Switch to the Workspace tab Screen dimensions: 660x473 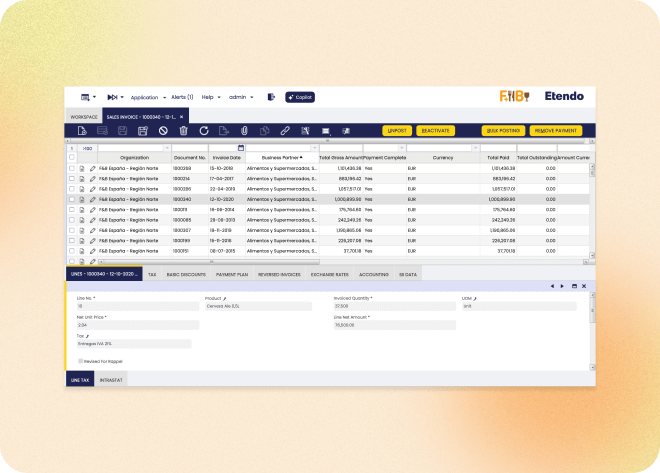pos(84,117)
